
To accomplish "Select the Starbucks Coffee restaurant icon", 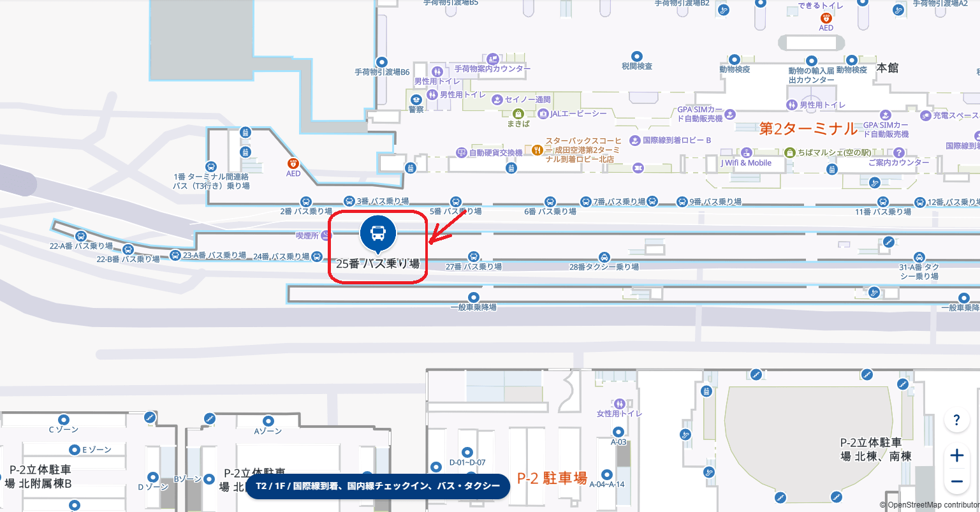I will (538, 150).
